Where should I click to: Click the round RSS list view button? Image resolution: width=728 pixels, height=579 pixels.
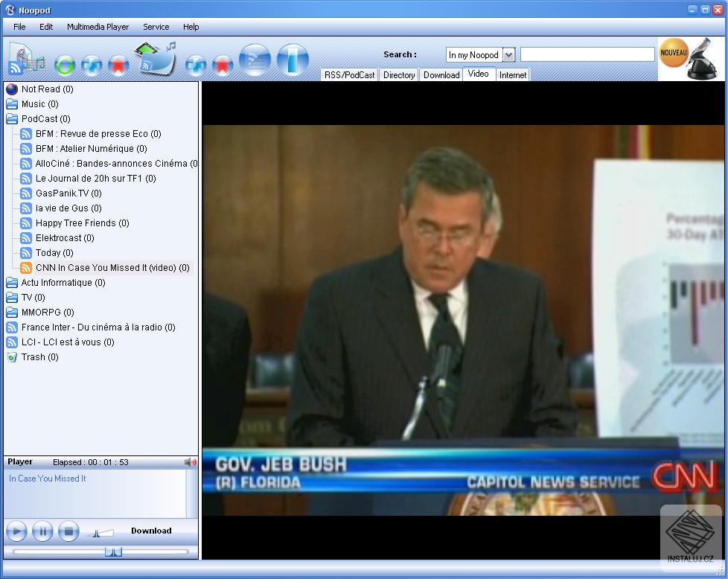pos(255,60)
